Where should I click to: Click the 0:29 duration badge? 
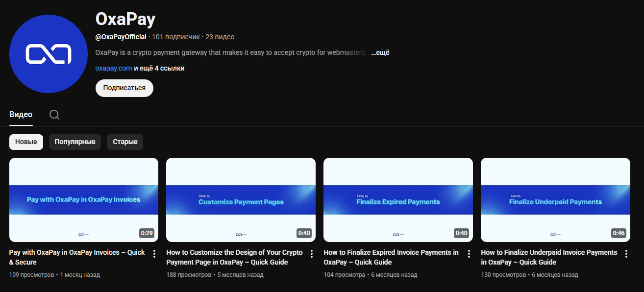pyautogui.click(x=147, y=233)
